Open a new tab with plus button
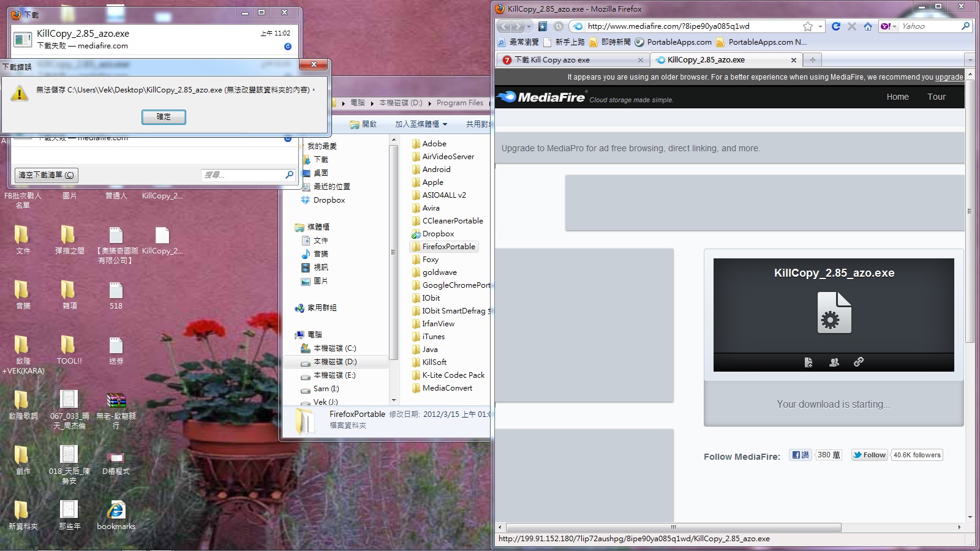Image resolution: width=980 pixels, height=551 pixels. point(812,60)
